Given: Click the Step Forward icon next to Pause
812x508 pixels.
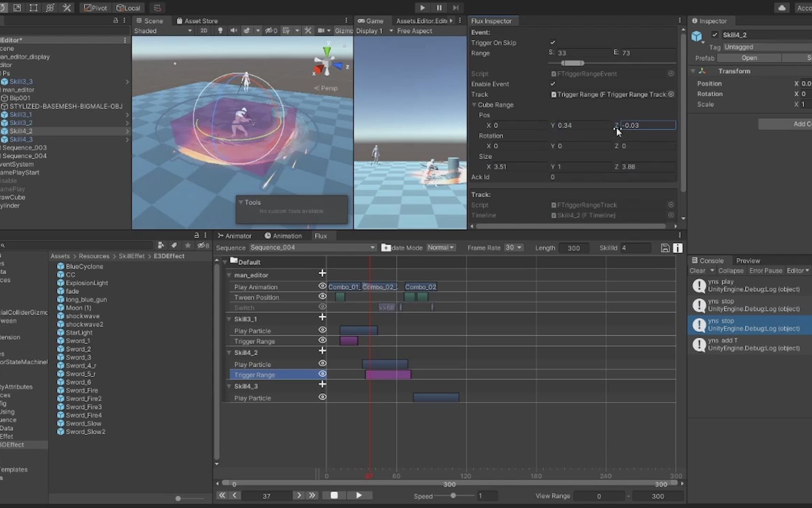Looking at the screenshot, I should click(x=455, y=8).
